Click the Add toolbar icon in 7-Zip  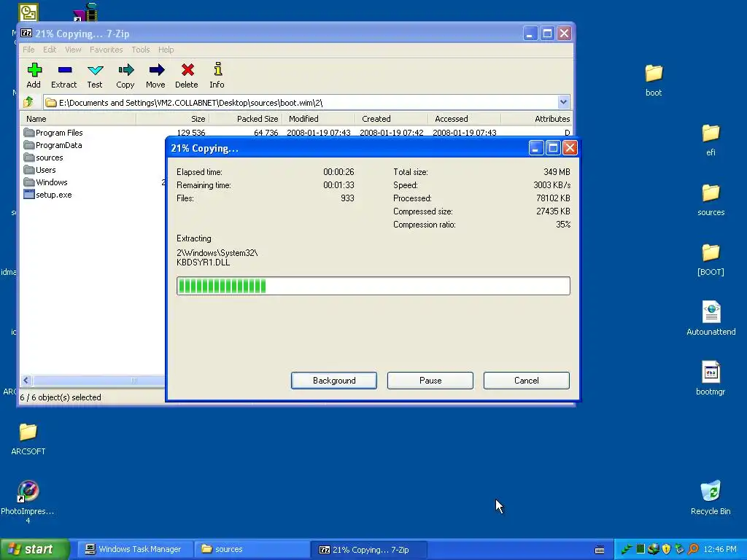point(34,75)
